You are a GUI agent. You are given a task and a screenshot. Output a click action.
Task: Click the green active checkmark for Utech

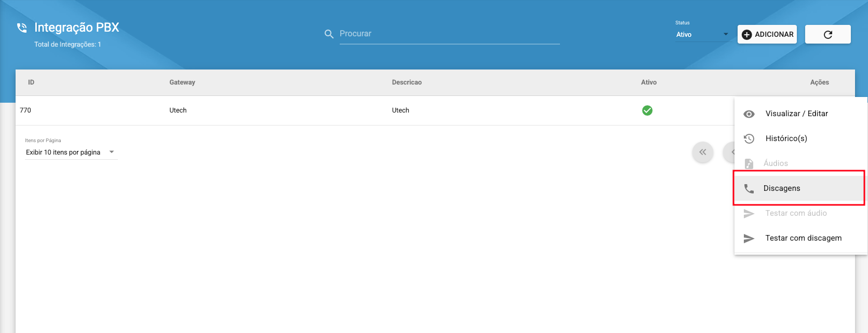pyautogui.click(x=647, y=110)
